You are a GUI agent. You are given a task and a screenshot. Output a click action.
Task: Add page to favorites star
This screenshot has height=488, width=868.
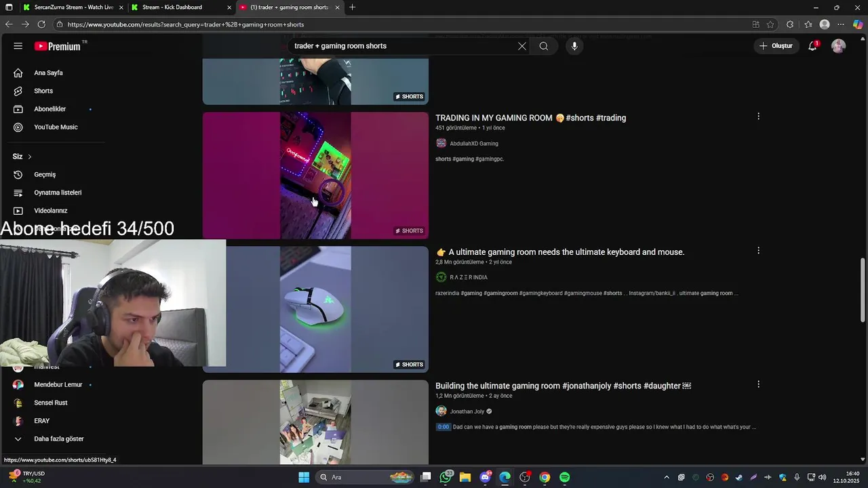coord(770,24)
